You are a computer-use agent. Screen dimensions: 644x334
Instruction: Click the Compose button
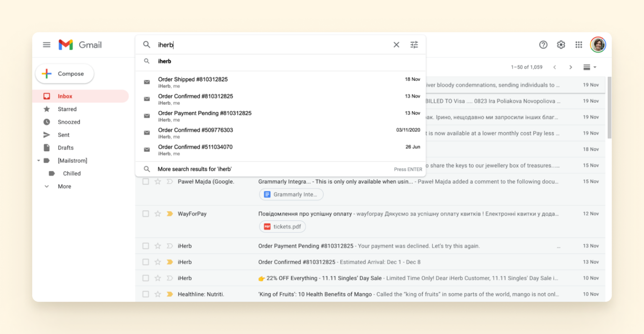(65, 74)
